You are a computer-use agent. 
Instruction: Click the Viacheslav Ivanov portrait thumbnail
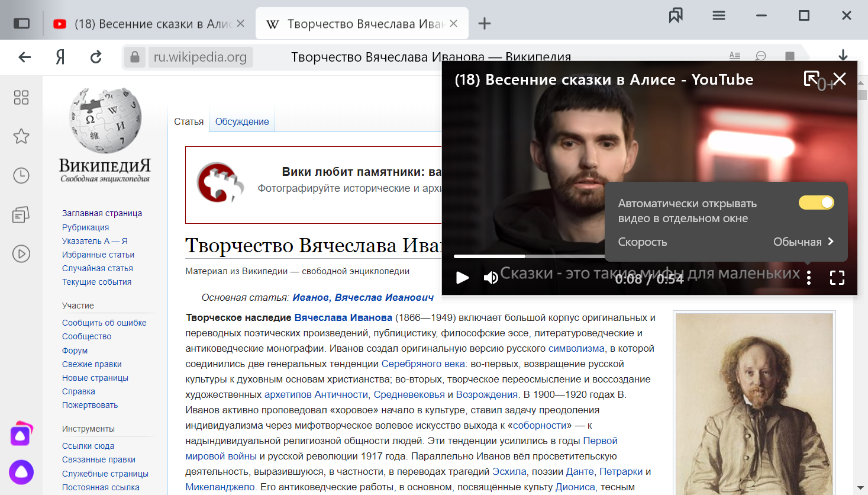pos(754,404)
